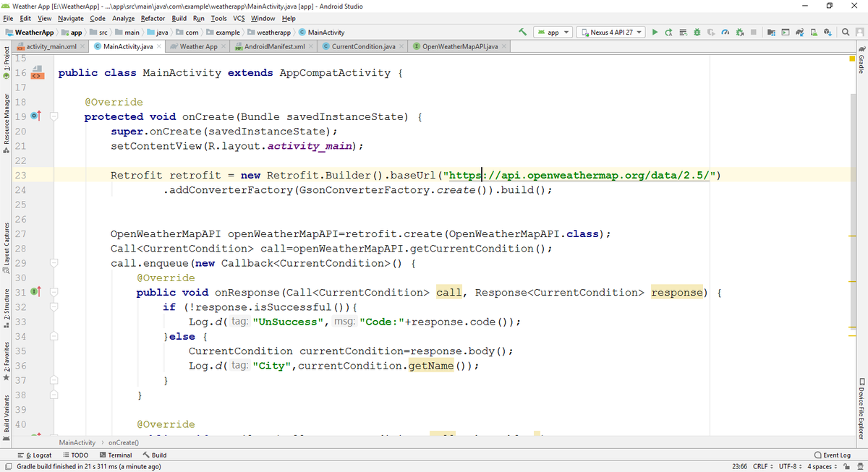This screenshot has width=868, height=472.
Task: Collapse the Callback block fold on line 29
Action: point(55,263)
